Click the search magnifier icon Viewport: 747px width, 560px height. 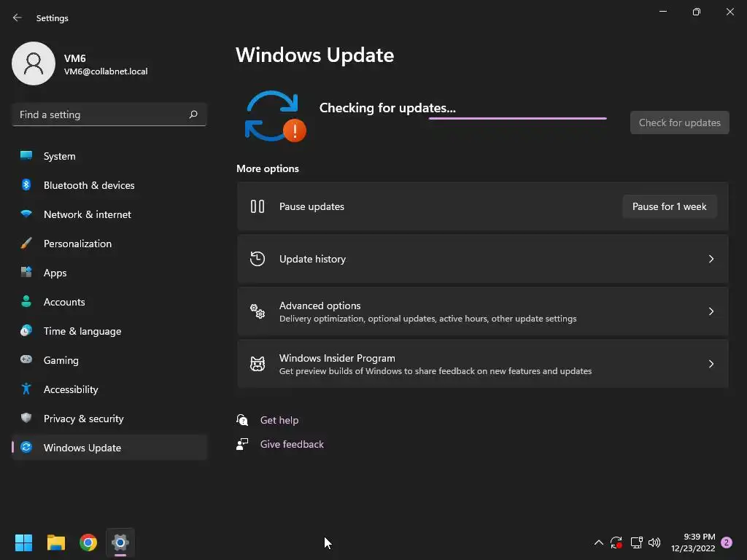click(x=193, y=114)
